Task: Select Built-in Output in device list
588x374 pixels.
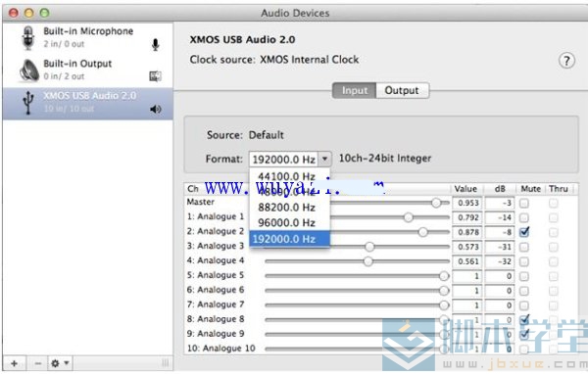Action: pos(88,70)
